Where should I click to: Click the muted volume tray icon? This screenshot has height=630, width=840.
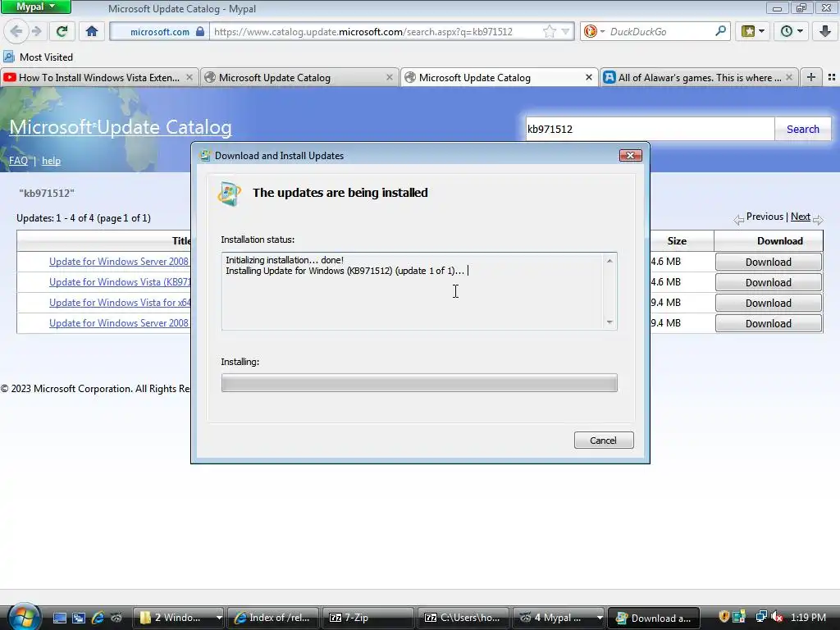[777, 617]
